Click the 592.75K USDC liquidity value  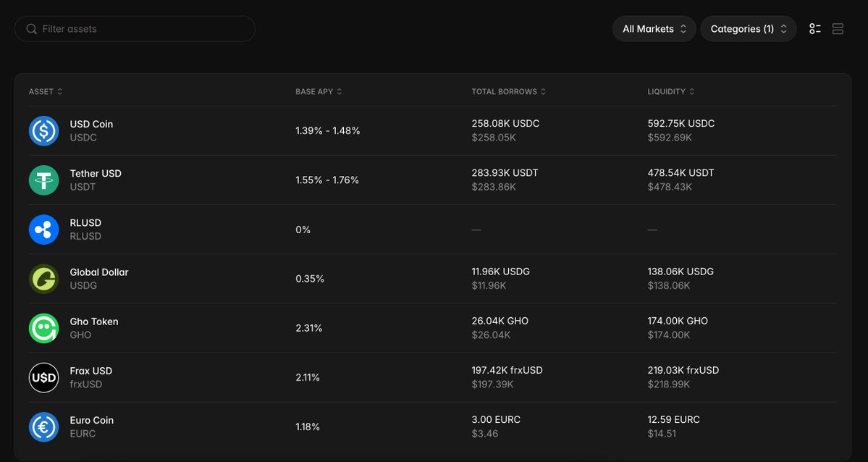681,124
